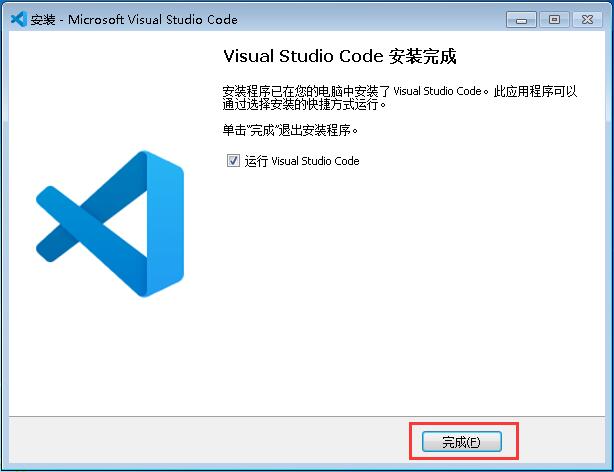Click the paragraph starting "安装程序已在您的电脑中安装了"
Image resolution: width=614 pixels, height=472 pixels.
[400, 98]
